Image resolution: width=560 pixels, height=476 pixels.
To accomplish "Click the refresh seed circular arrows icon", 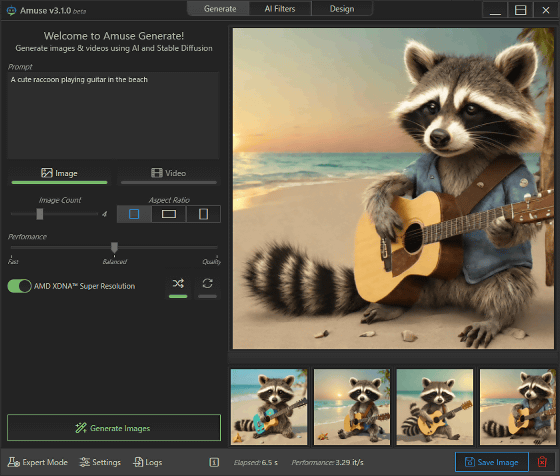I will [x=208, y=284].
